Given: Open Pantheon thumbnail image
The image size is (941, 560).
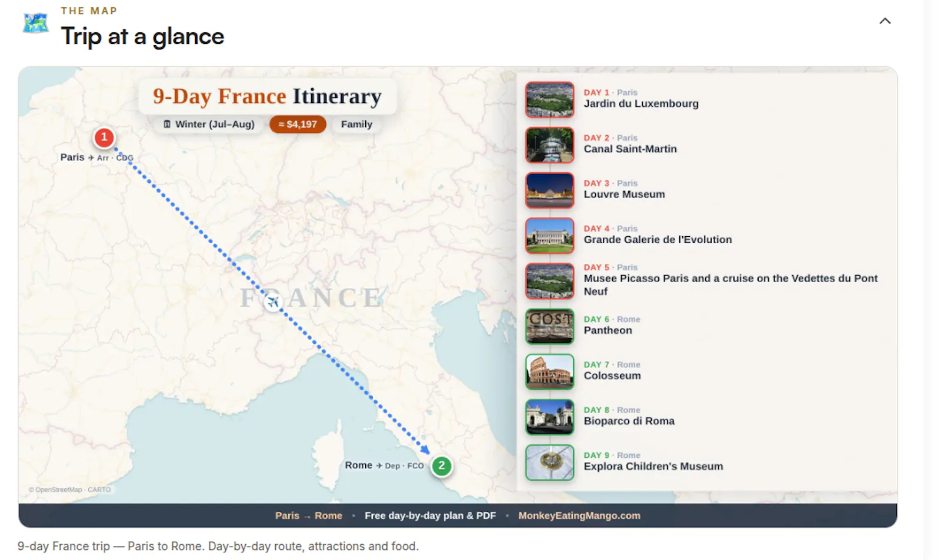Looking at the screenshot, I should [549, 326].
